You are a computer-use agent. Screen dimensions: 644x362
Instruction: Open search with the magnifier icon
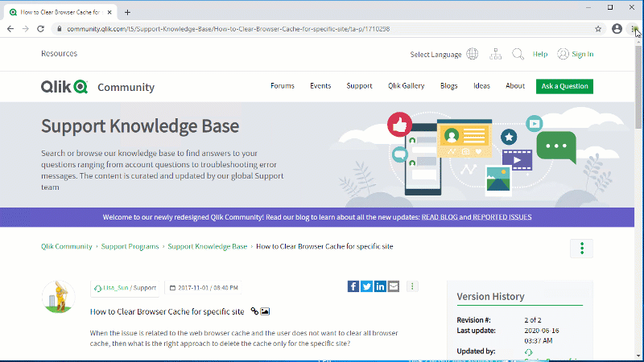pos(518,54)
